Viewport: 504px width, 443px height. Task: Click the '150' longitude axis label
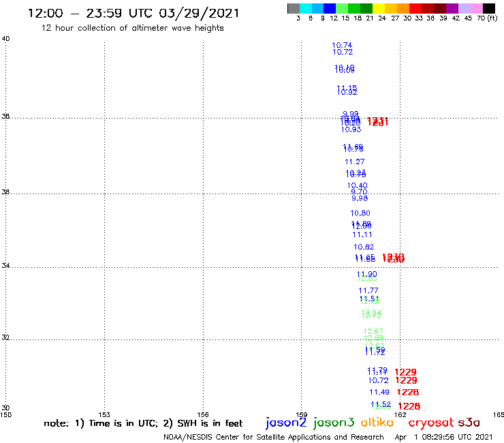point(5,414)
